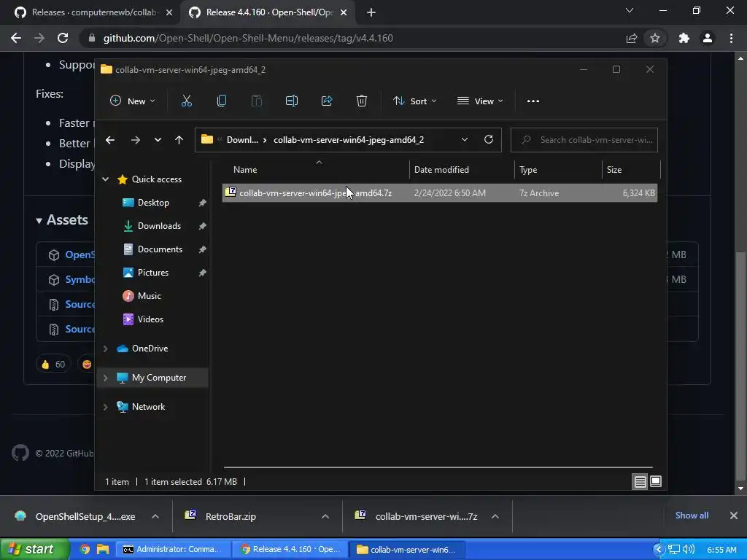
Task: Click Chrome icon in taskbar quick launch
Action: tap(85, 549)
